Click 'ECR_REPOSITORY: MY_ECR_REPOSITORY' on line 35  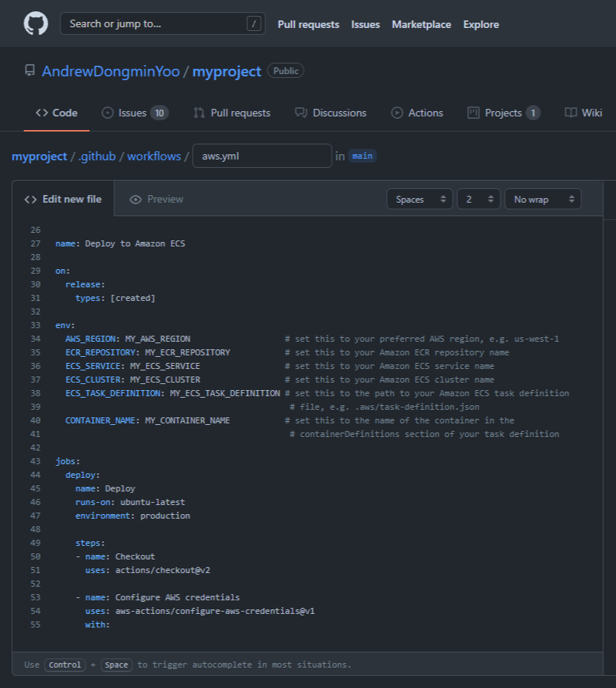tap(148, 352)
